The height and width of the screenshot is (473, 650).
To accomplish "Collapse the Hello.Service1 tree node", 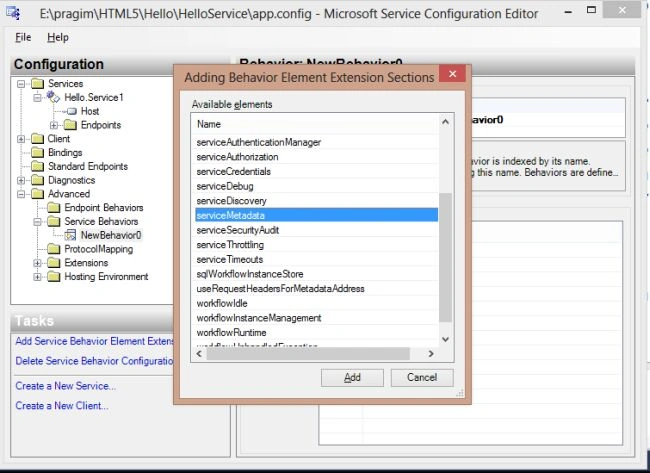I will pos(37,97).
